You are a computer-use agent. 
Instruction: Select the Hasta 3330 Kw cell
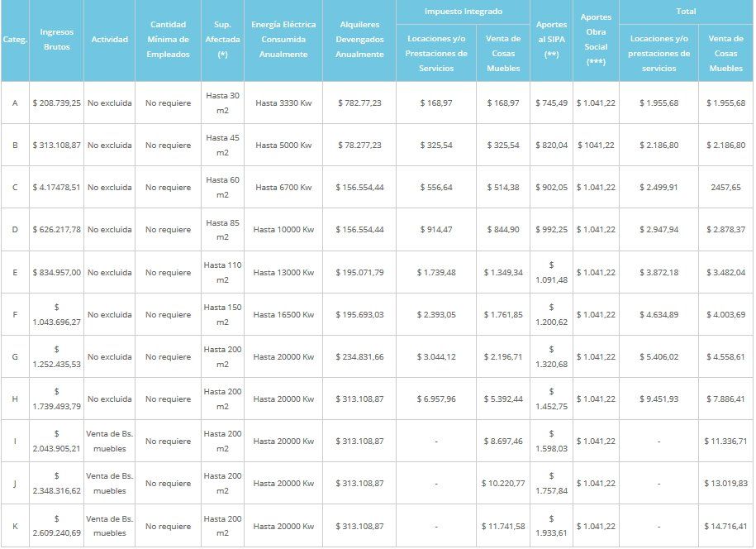pos(283,103)
